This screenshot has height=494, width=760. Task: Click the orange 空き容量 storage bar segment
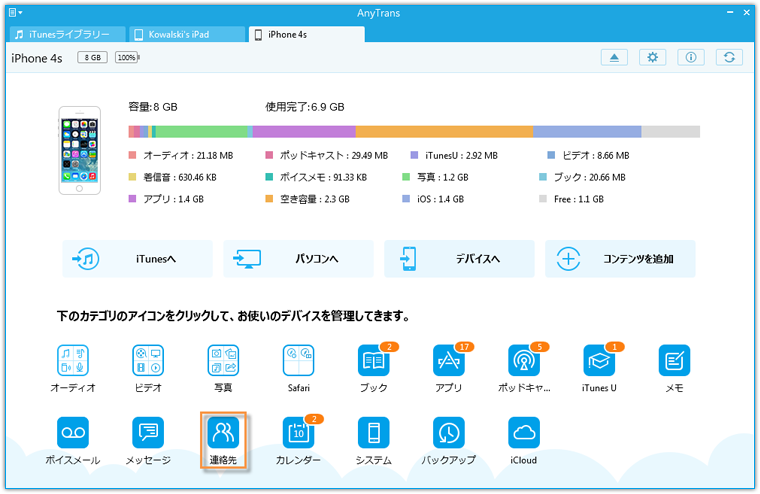coord(444,131)
